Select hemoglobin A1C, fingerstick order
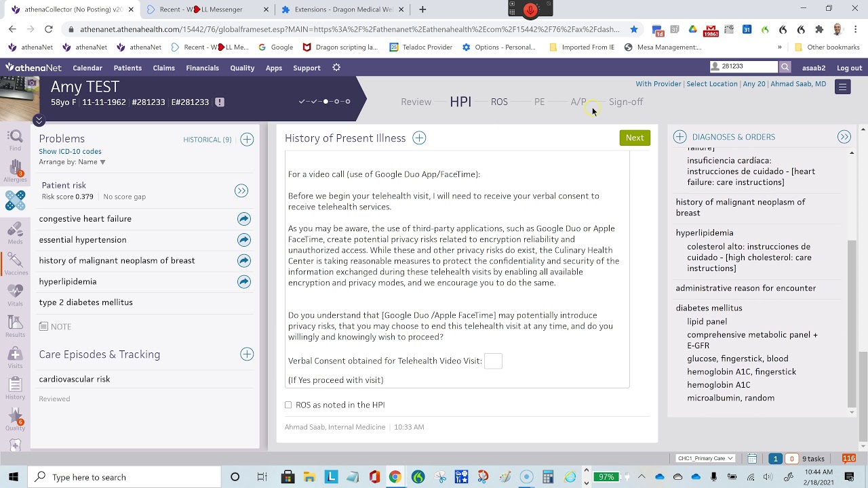The height and width of the screenshot is (488, 868). pyautogui.click(x=741, y=372)
